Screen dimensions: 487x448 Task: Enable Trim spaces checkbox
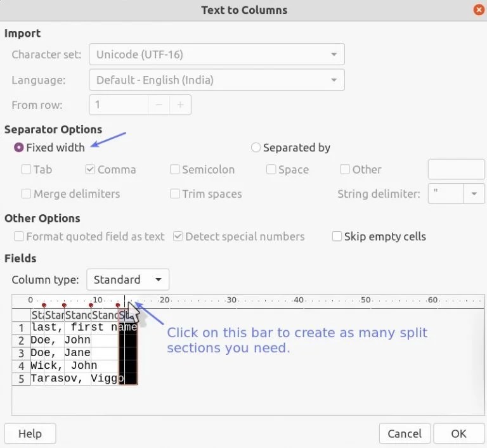(x=174, y=194)
